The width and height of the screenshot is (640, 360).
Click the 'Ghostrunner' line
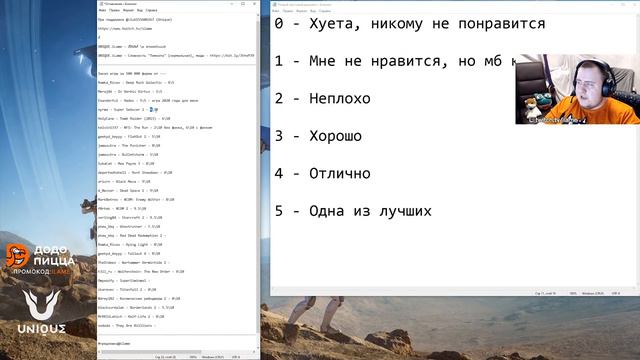pos(129,227)
